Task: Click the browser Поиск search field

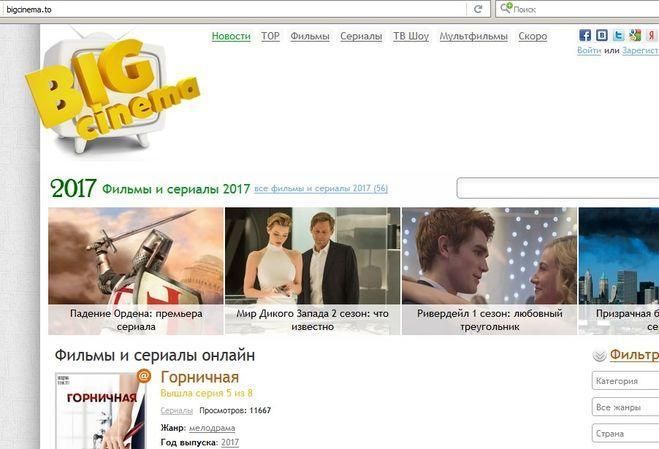Action: pyautogui.click(x=580, y=9)
